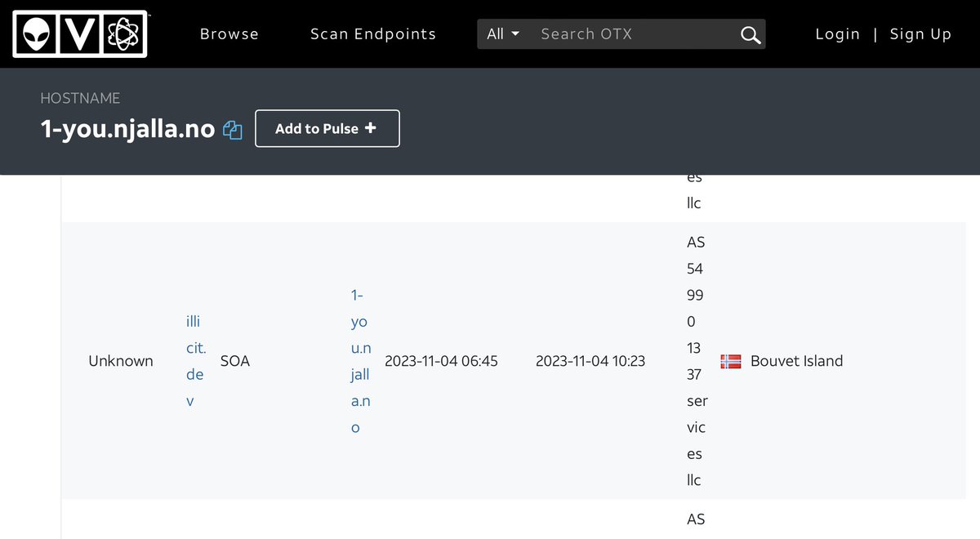Go to Scan Endpoints
Image resolution: width=980 pixels, height=539 pixels.
coord(373,34)
